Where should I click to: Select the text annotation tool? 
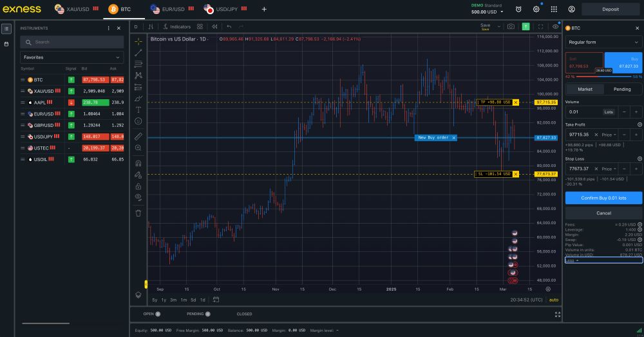(138, 110)
